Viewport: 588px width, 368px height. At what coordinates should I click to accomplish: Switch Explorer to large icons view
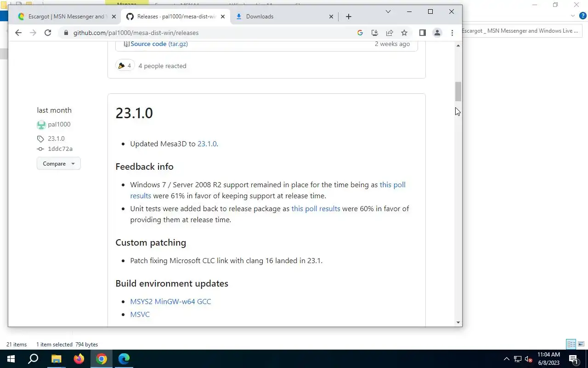(581, 344)
